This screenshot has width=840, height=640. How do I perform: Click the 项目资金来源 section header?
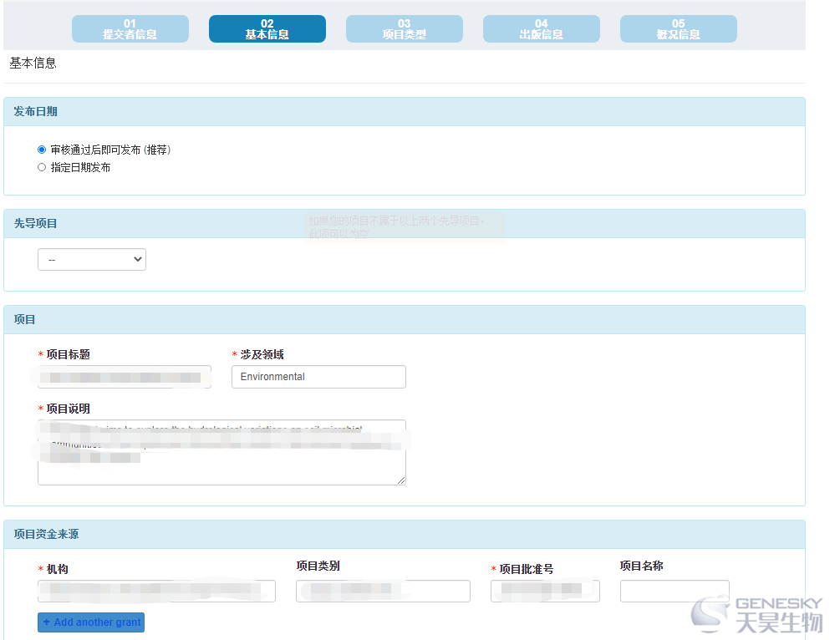pyautogui.click(x=47, y=535)
